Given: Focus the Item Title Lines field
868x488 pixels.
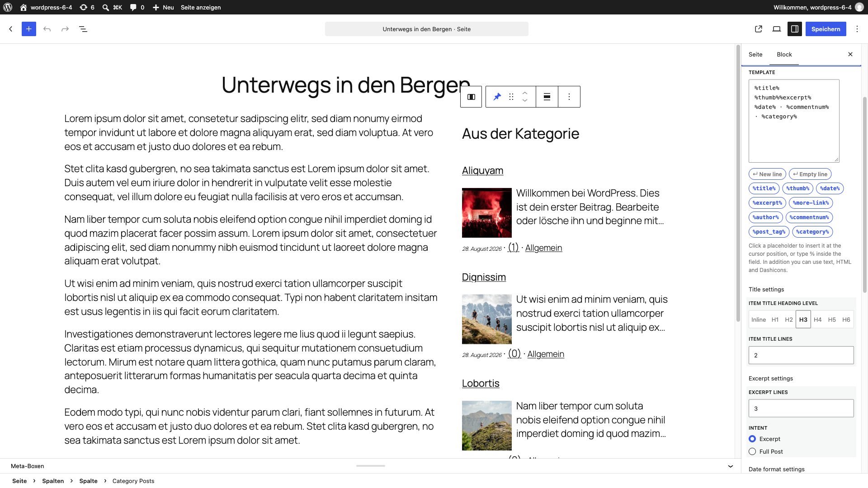Looking at the screenshot, I should [x=801, y=355].
